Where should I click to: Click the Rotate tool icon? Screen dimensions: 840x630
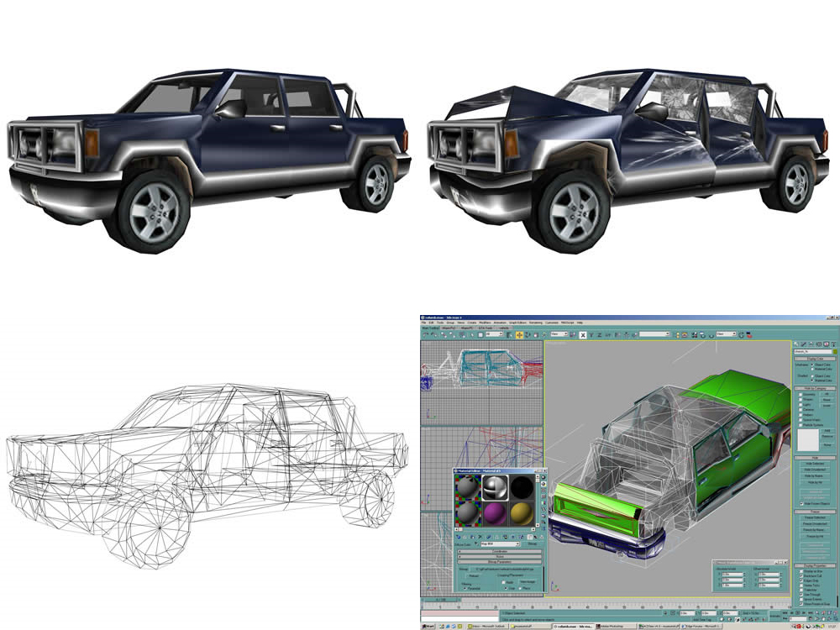(x=528, y=335)
